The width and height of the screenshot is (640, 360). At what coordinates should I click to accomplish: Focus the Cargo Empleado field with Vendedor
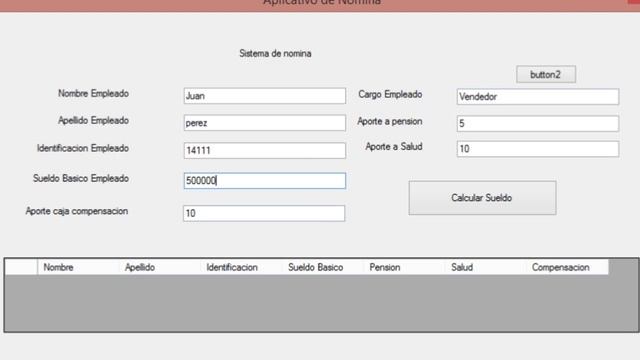click(538, 97)
